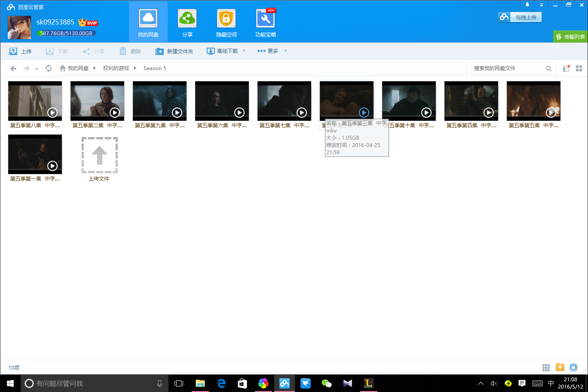Open the title bar dropdown menu

coord(542,5)
